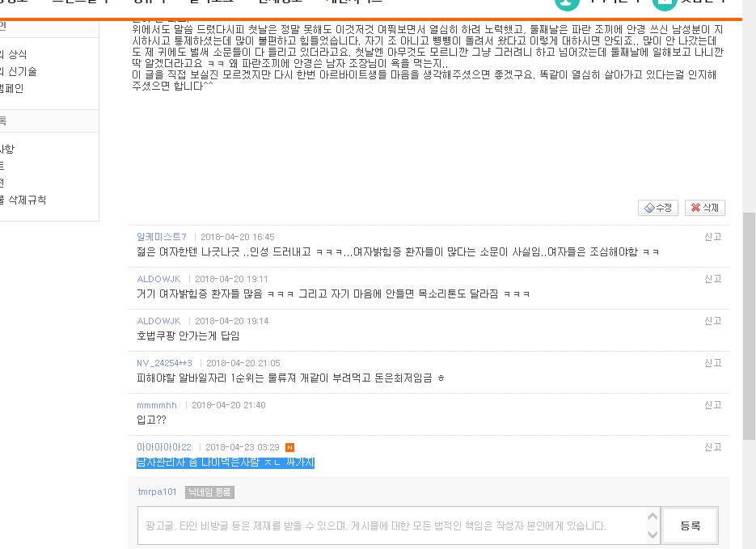This screenshot has width=756, height=549.
Task: Report the comment by mmmmhh
Action: pos(712,405)
